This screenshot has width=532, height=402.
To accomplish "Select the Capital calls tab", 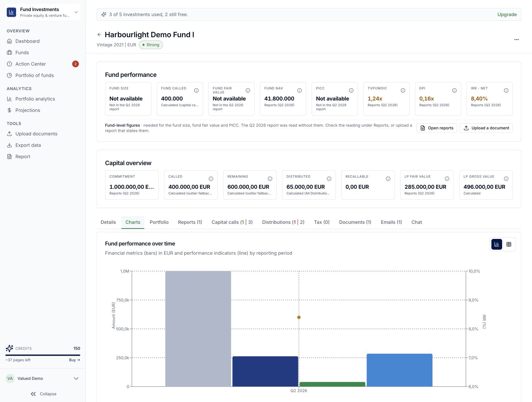I will (x=232, y=222).
